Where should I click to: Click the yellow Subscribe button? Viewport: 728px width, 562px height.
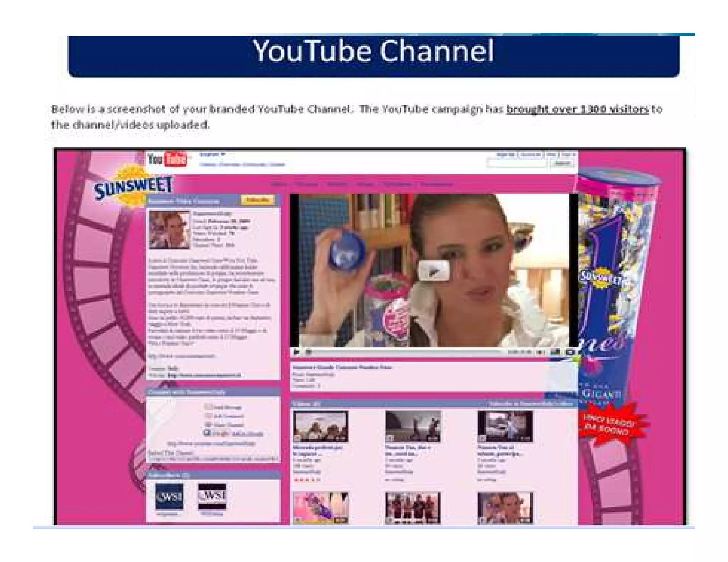pyautogui.click(x=258, y=200)
